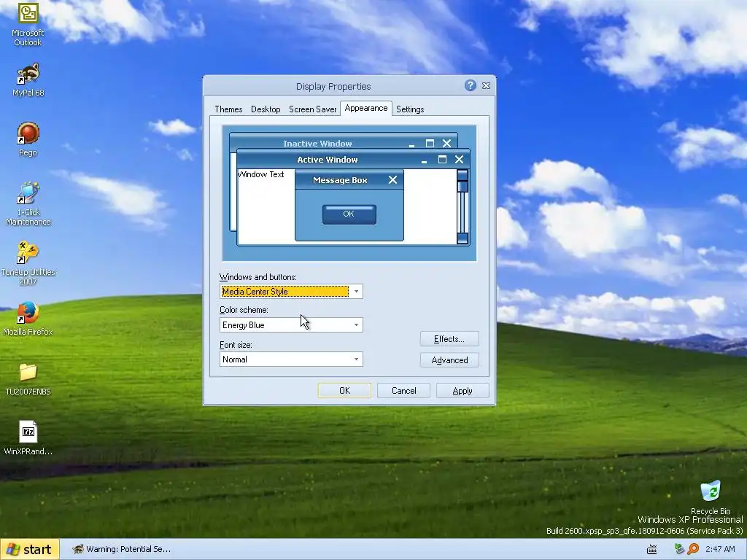Open the Recycle Bin icon
This screenshot has height=560, width=747.
711,497
